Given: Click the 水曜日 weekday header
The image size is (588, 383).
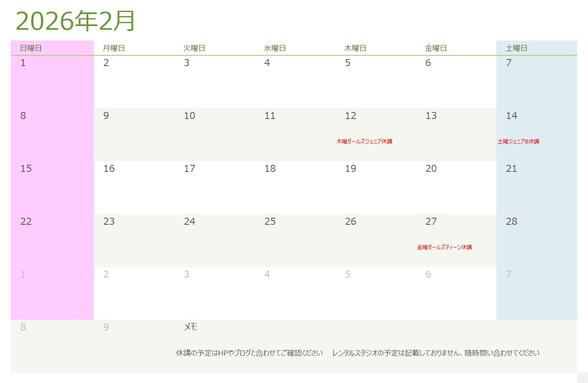Looking at the screenshot, I should [x=275, y=48].
